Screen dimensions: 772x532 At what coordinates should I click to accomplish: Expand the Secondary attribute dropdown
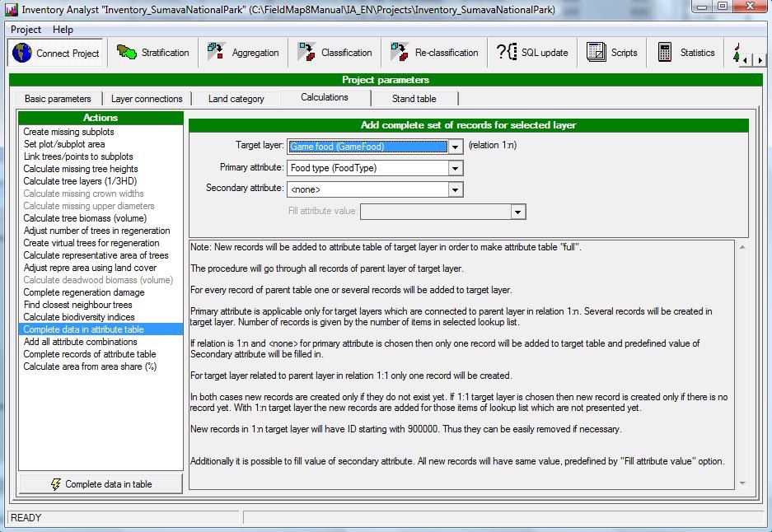456,189
